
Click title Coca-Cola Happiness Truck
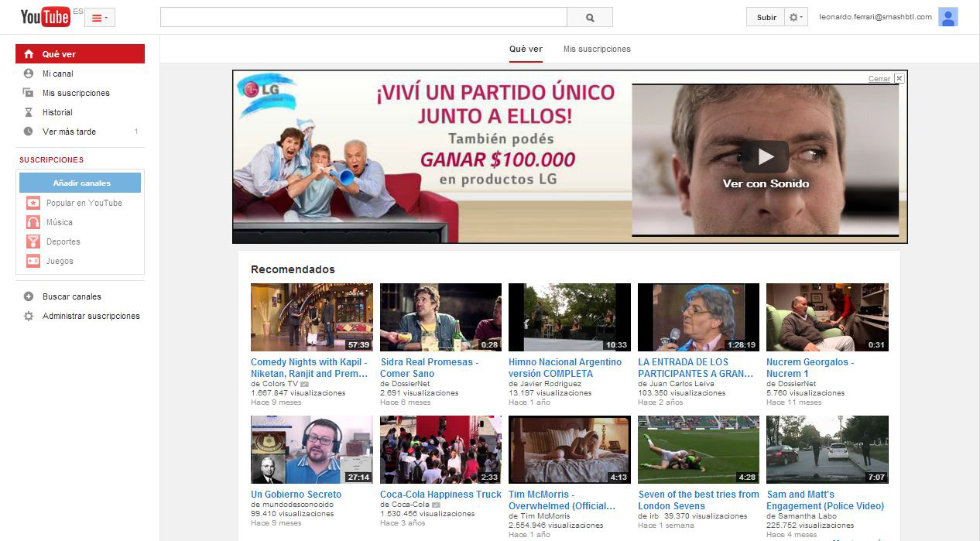click(x=440, y=495)
